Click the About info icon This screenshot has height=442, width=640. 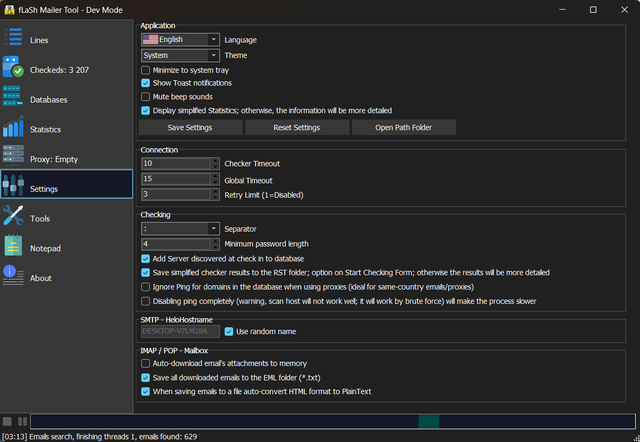13,275
